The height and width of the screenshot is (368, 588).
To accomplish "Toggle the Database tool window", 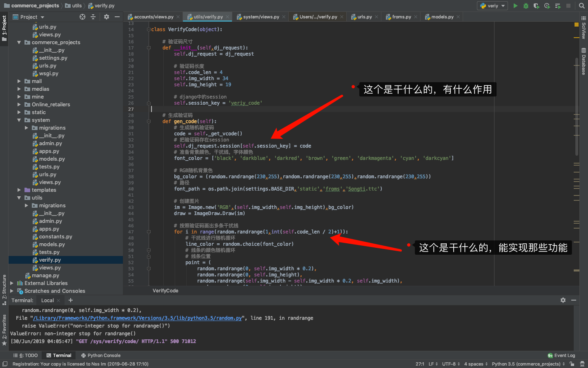I will pyautogui.click(x=584, y=61).
